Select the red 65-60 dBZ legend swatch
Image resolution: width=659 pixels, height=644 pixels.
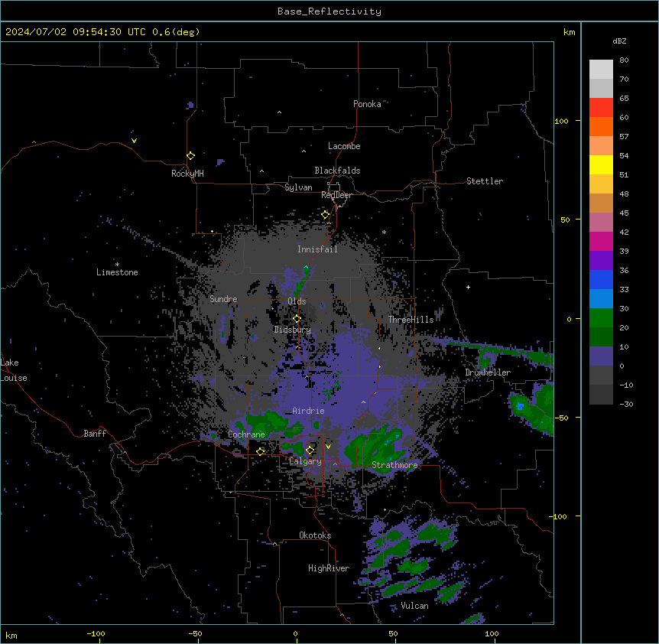[601, 107]
